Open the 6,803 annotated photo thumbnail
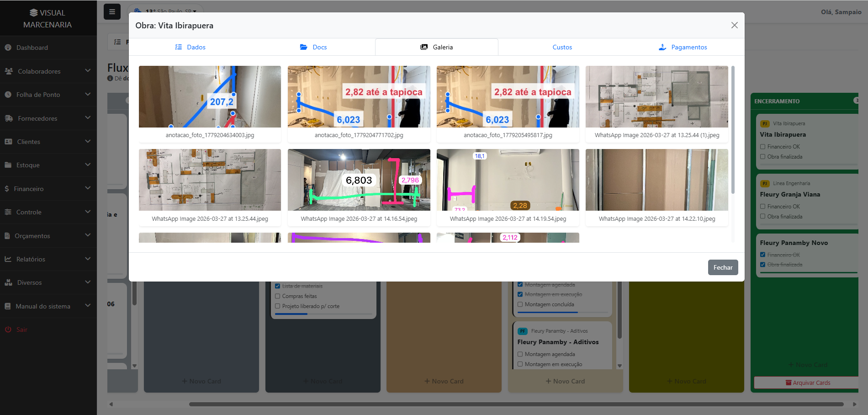Screen dimensions: 868x415 (x=359, y=180)
